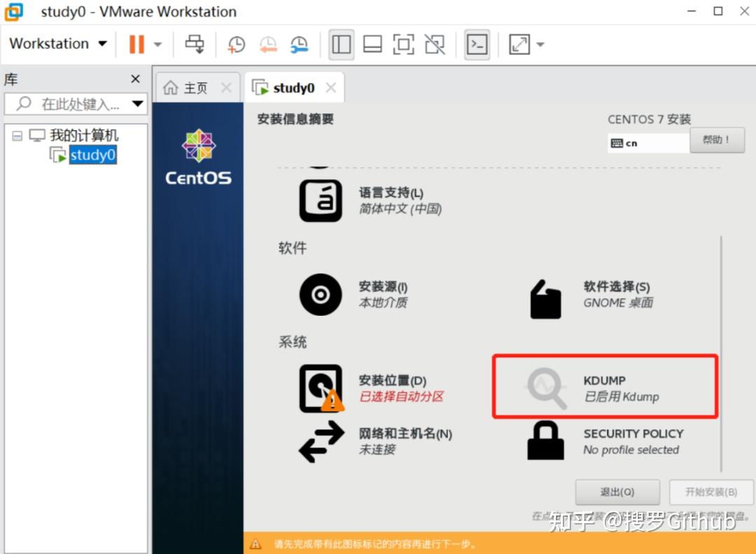Click the installer vertical scrollbar
This screenshot has height=554, width=756.
click(721, 354)
